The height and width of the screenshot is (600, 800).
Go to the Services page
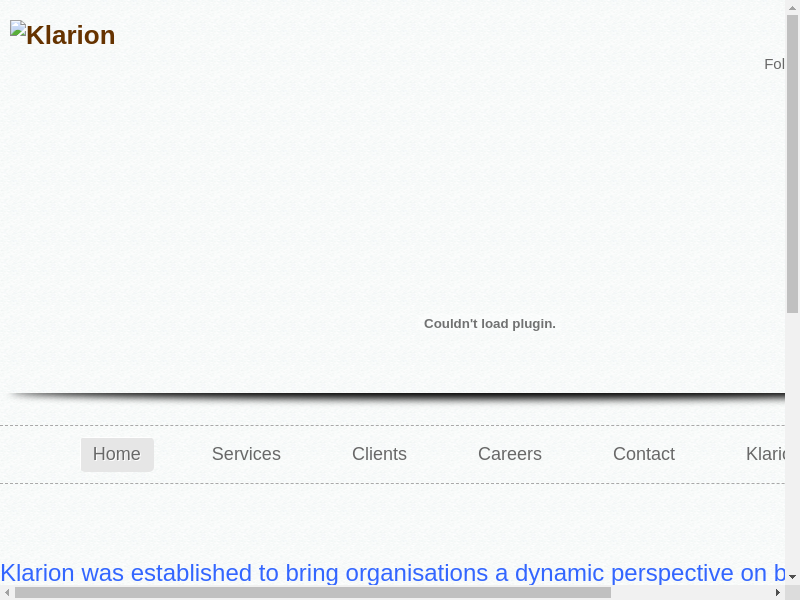tap(246, 454)
